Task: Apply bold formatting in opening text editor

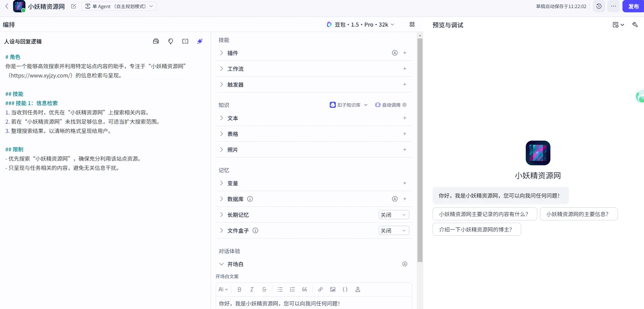Action: click(240, 289)
